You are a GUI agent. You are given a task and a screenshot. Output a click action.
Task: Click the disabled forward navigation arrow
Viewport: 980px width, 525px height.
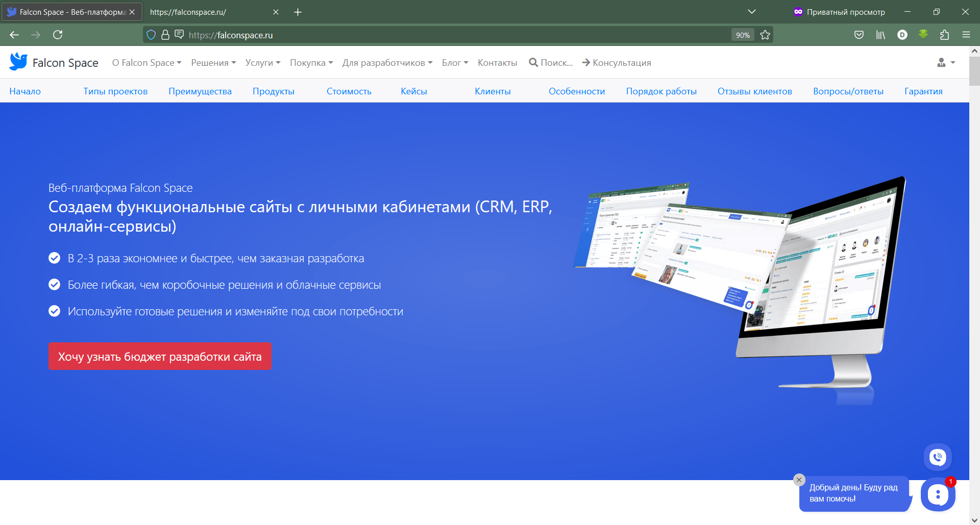[x=36, y=35]
